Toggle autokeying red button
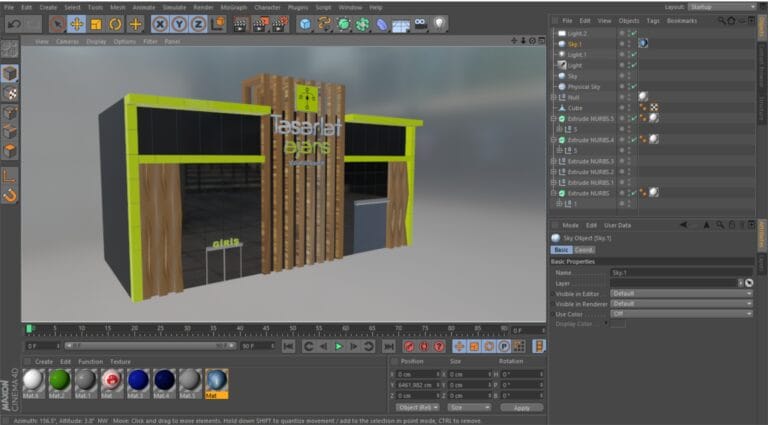 (424, 346)
